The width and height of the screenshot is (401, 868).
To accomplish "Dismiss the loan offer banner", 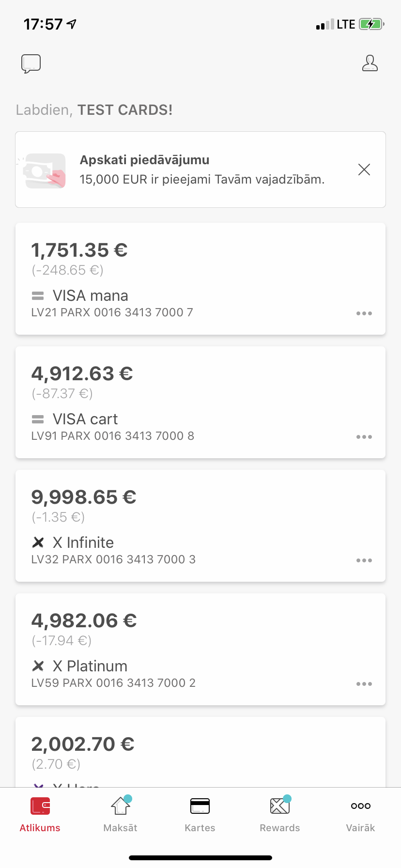I will point(364,170).
